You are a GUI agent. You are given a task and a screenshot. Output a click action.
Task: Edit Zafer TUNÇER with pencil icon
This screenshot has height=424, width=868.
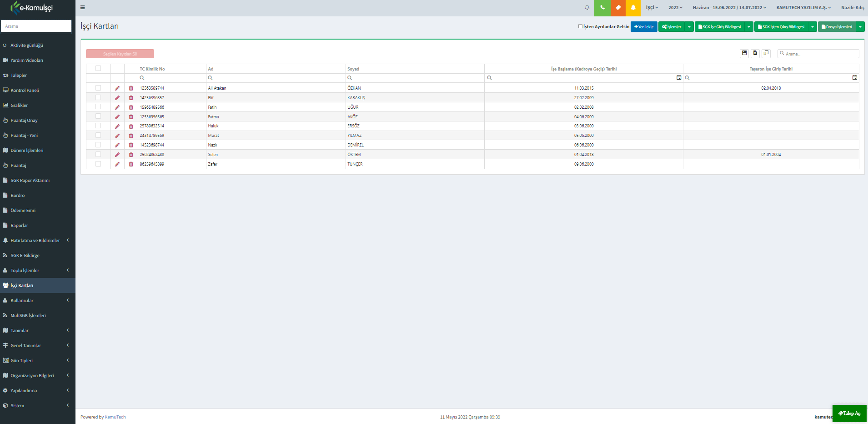click(117, 164)
